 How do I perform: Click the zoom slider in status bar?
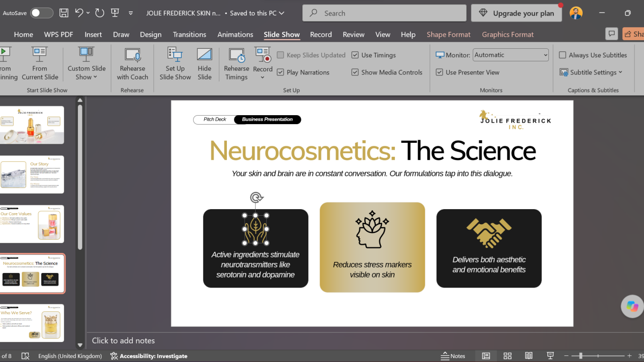(x=598, y=355)
